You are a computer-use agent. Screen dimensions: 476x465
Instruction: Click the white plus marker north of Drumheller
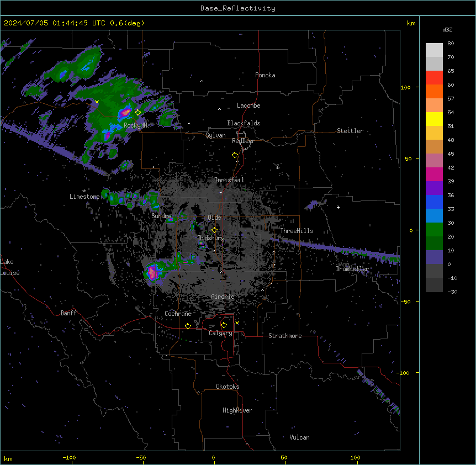tap(338, 207)
